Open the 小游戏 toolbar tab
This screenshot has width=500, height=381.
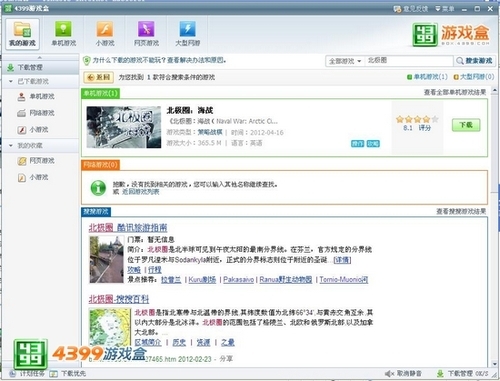105,34
